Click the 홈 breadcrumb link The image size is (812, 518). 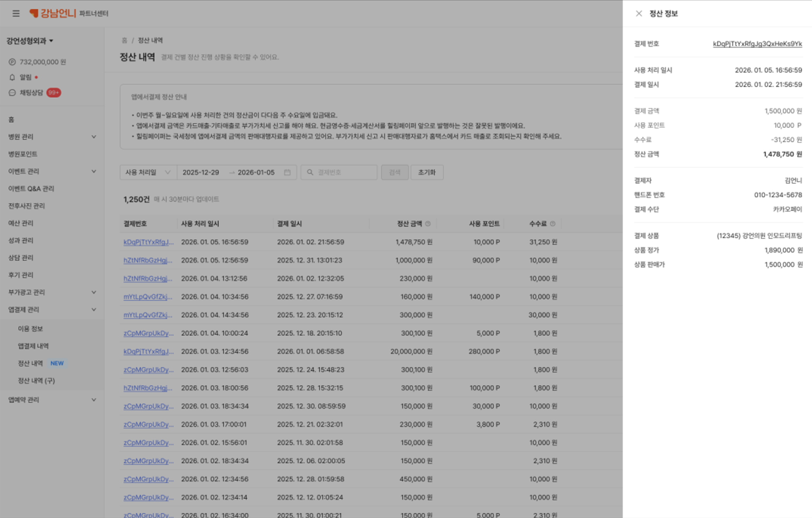(124, 40)
